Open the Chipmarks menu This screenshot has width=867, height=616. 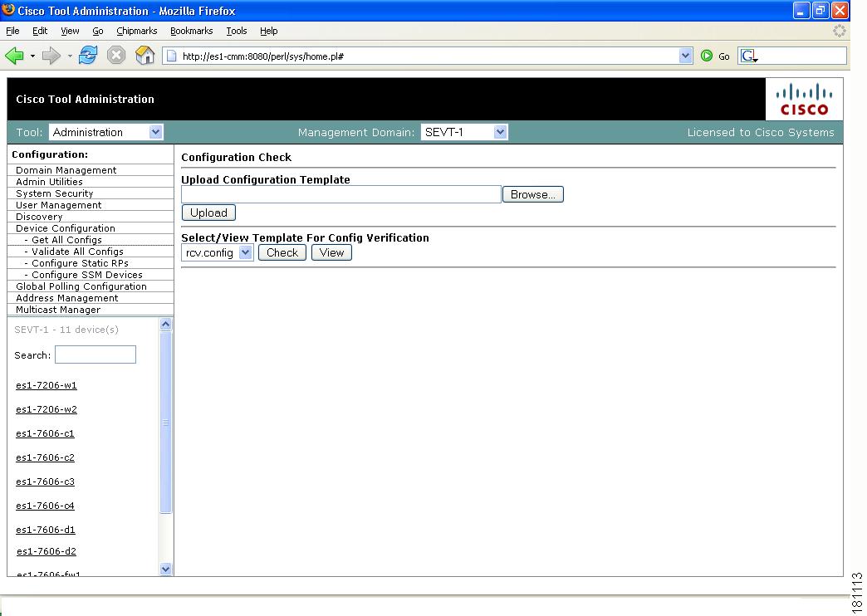(x=136, y=31)
